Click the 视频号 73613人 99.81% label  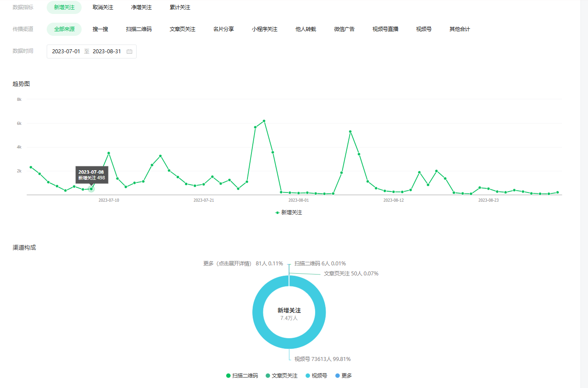point(323,359)
